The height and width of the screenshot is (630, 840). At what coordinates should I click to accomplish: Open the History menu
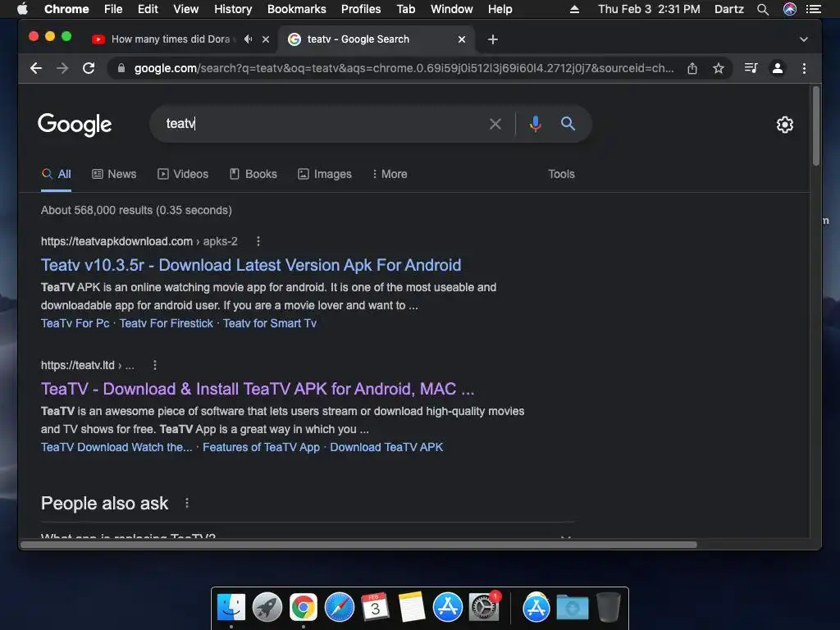(x=233, y=9)
